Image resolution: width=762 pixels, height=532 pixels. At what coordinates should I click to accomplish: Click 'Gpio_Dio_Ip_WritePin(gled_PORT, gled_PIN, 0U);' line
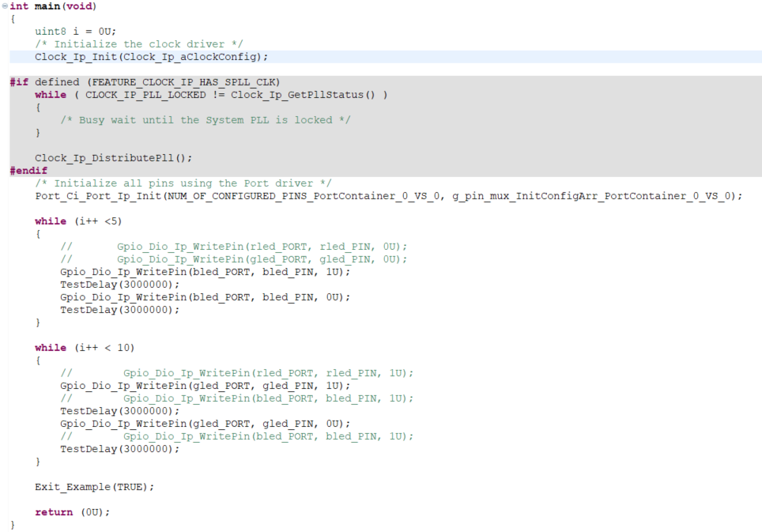(205, 423)
